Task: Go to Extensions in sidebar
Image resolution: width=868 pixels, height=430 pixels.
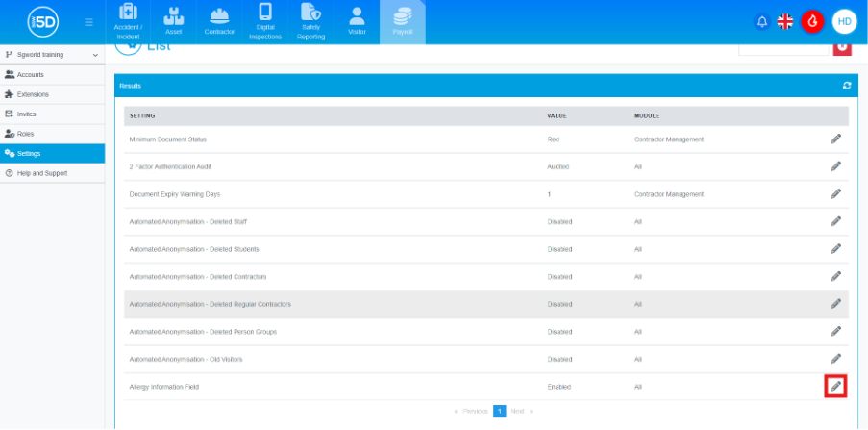Action: (52, 94)
